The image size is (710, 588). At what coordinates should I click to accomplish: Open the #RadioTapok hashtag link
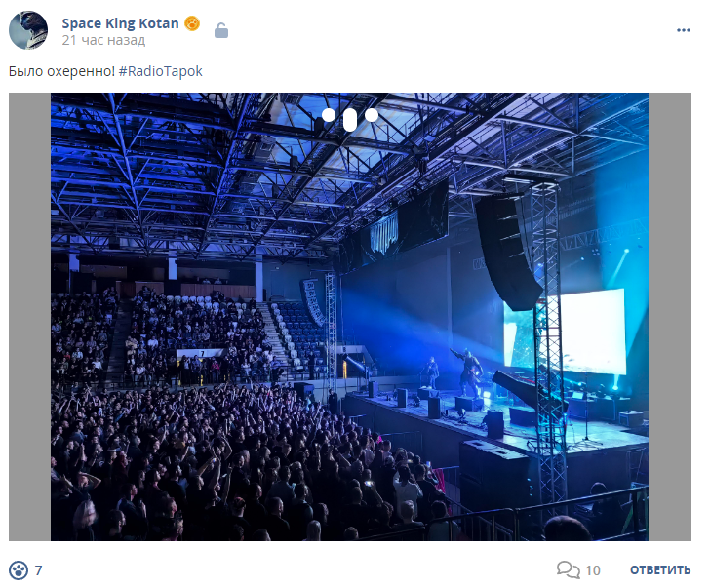(160, 71)
